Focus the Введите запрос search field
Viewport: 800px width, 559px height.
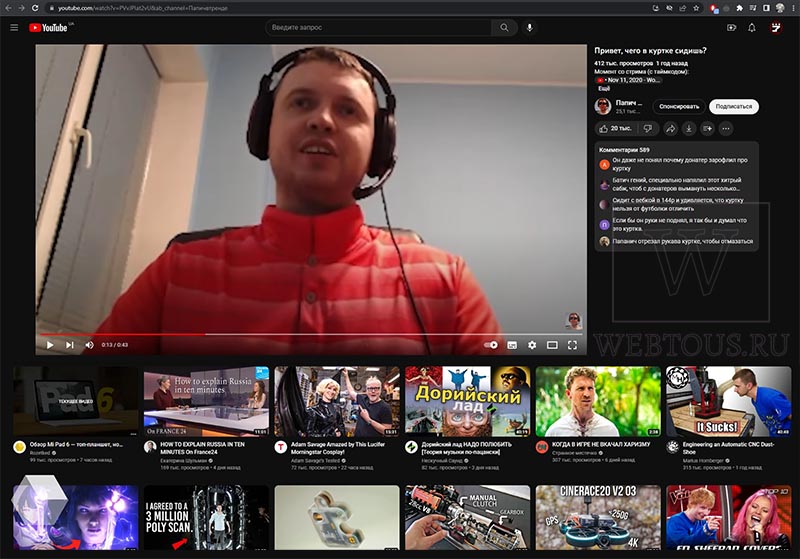378,28
